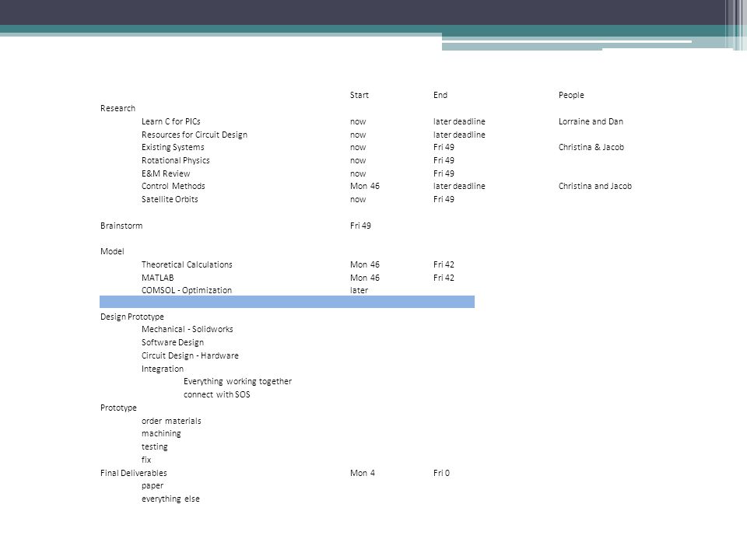Select the 'MATLAB' task row
Screen dimensions: 747x560
(158, 278)
